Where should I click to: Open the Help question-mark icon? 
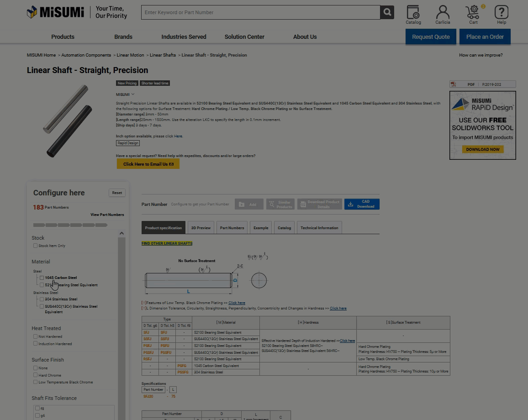[x=502, y=15]
